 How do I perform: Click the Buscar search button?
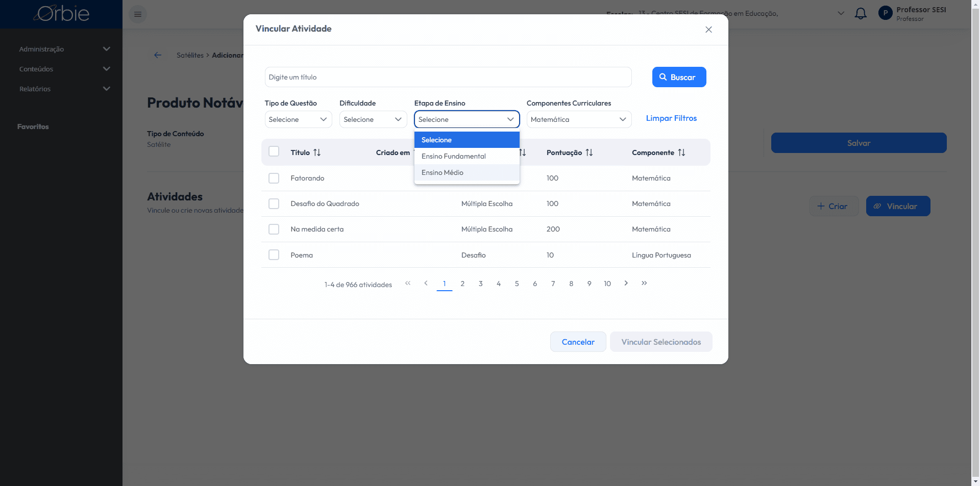tap(679, 77)
